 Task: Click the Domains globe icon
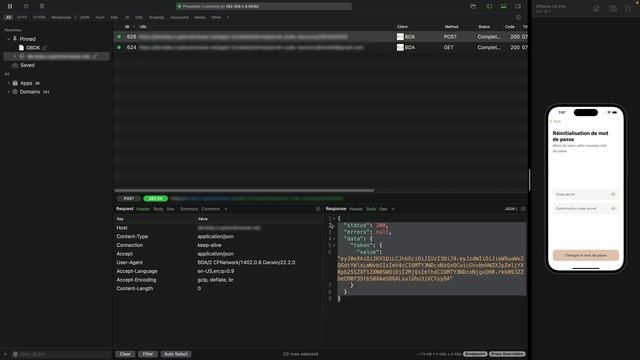pyautogui.click(x=15, y=92)
